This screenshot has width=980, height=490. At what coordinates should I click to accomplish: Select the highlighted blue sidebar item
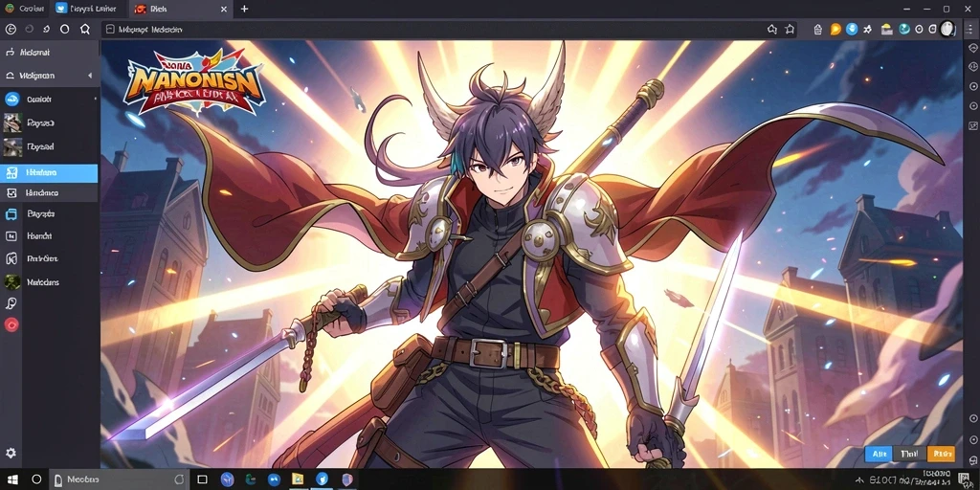pyautogui.click(x=49, y=173)
